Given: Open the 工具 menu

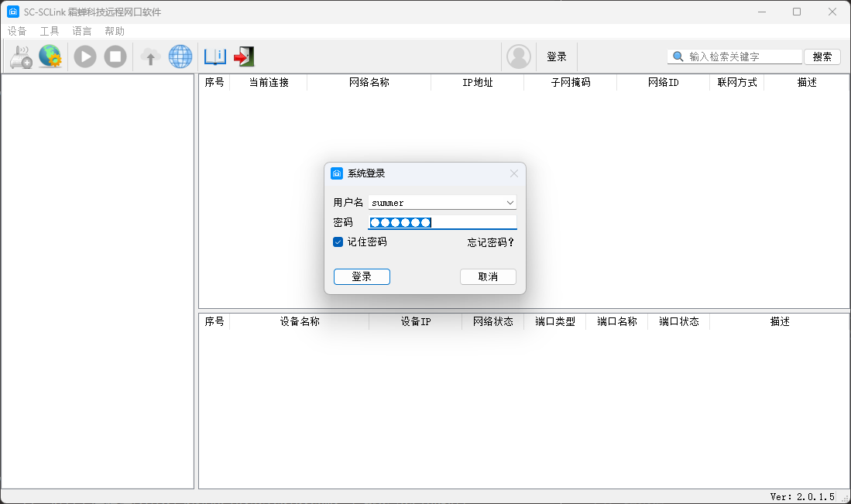Looking at the screenshot, I should (x=50, y=31).
